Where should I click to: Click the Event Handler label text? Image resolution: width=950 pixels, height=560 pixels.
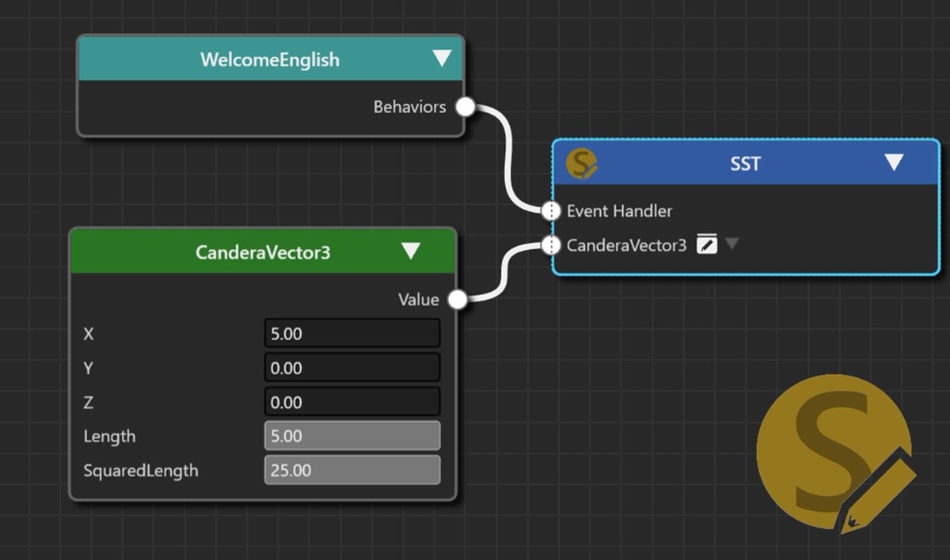[618, 210]
